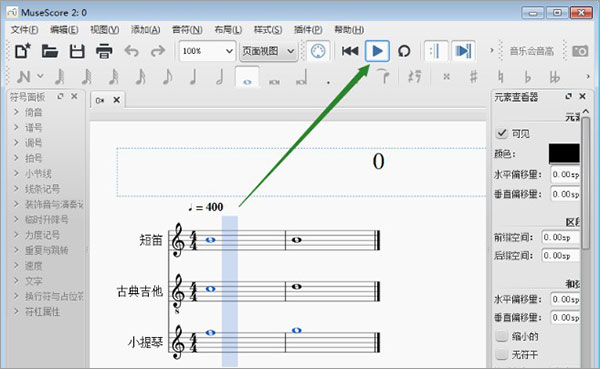Enable note input mode with the N icon
This screenshot has height=369, width=600.
point(23,77)
